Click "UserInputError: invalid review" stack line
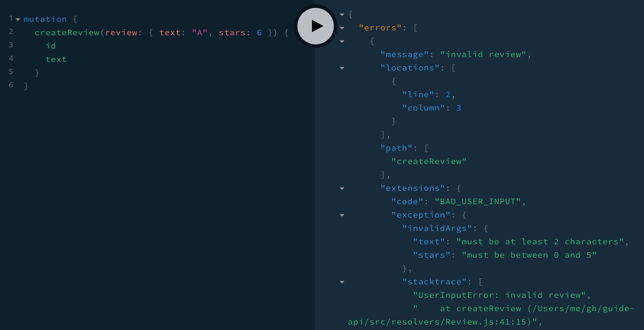Image resolution: width=644 pixels, height=330 pixels. [500, 295]
